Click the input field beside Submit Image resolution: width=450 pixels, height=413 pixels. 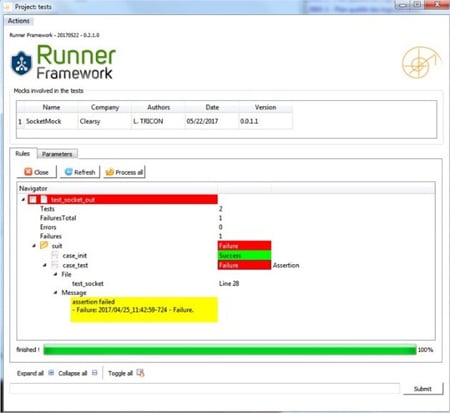coord(205,388)
